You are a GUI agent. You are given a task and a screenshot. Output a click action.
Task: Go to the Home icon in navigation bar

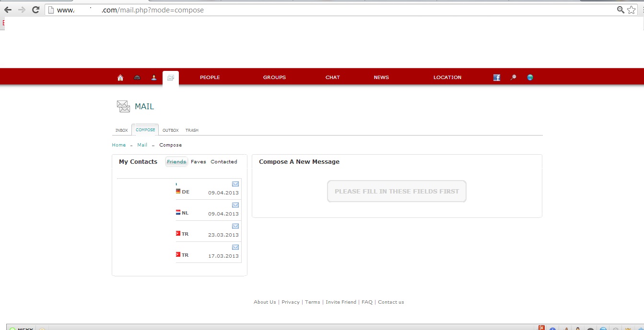(120, 78)
